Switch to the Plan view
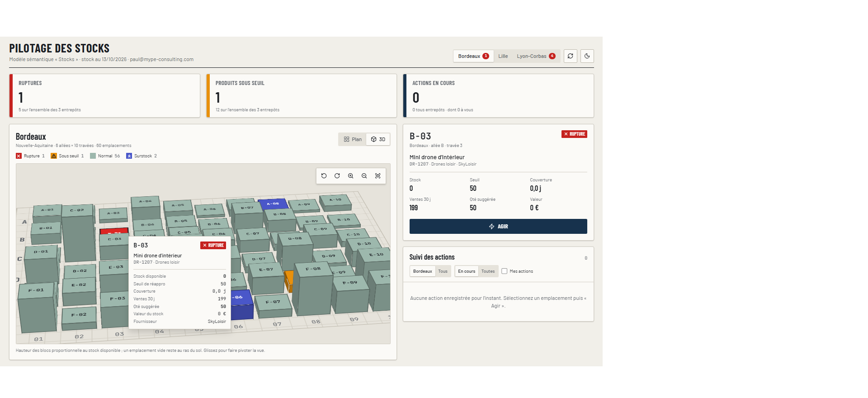Image resolution: width=868 pixels, height=398 pixels. tap(353, 139)
